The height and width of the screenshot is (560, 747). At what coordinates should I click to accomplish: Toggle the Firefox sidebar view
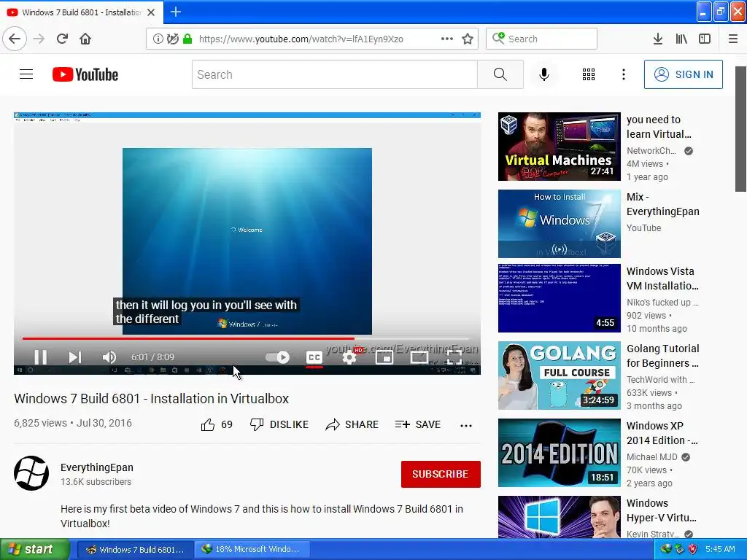[705, 39]
